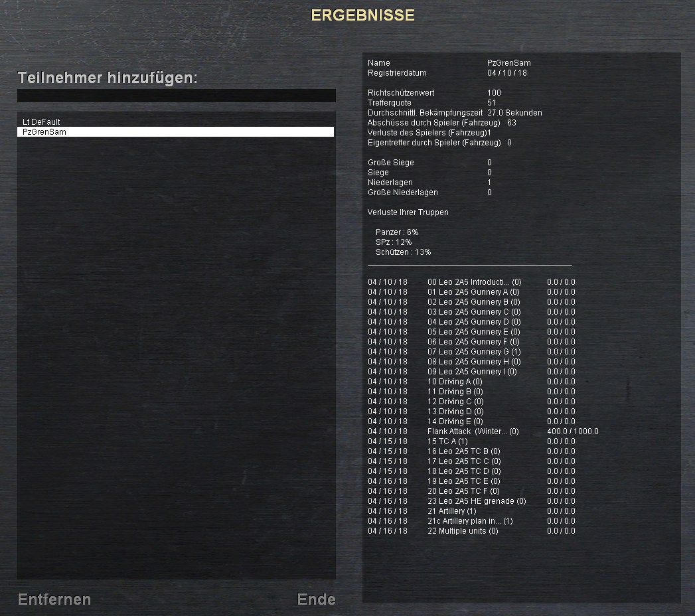Click the Entfernen button
This screenshot has height=616, width=695.
click(x=54, y=599)
